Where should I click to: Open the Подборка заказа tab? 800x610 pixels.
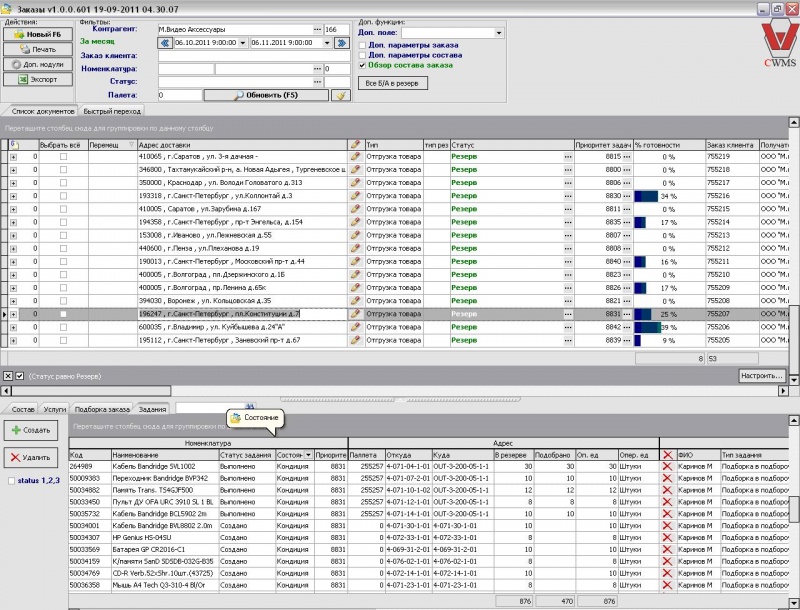pyautogui.click(x=102, y=410)
